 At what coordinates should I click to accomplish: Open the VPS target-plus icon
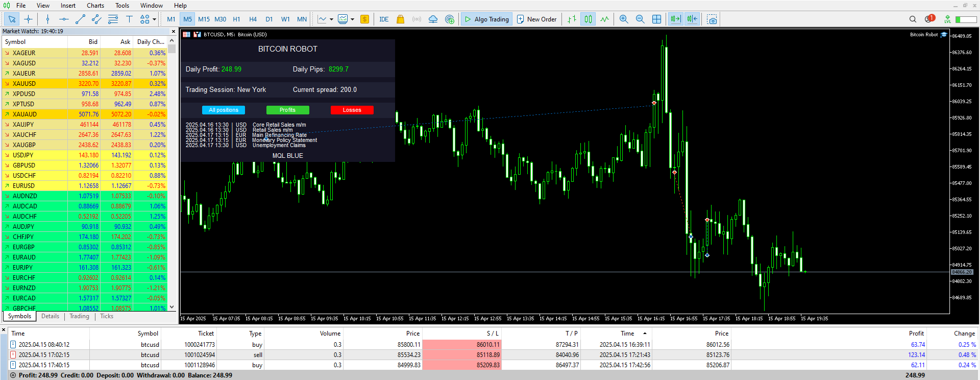click(449, 19)
